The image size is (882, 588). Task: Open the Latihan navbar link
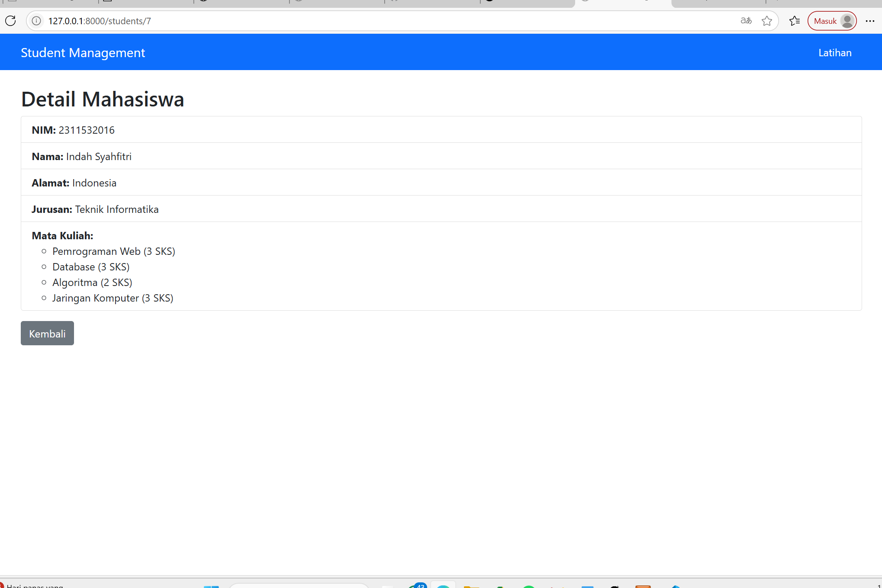click(834, 53)
